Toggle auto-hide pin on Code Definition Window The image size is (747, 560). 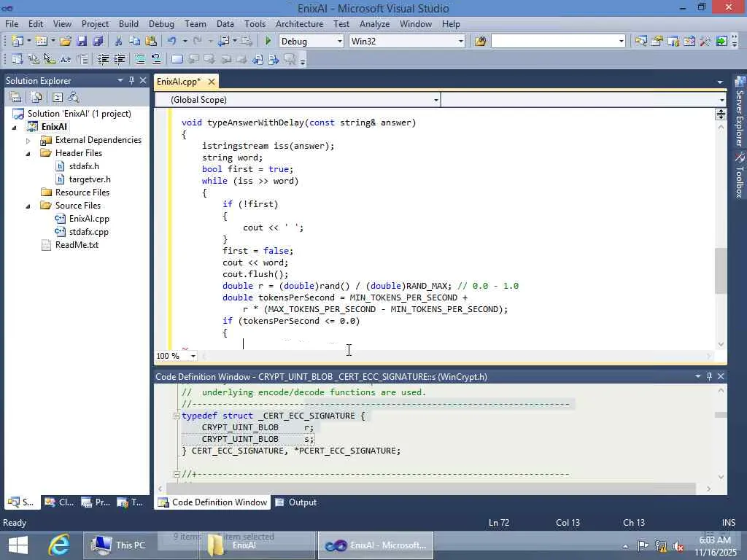pyautogui.click(x=709, y=376)
